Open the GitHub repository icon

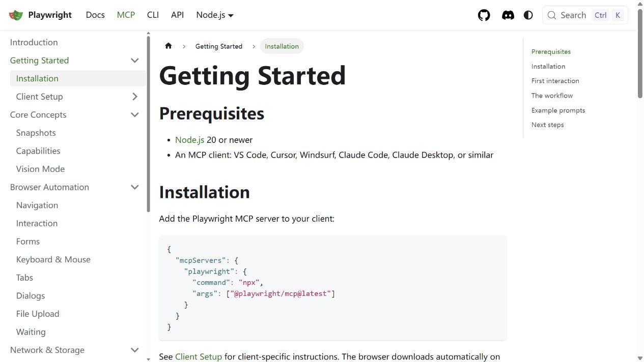click(x=484, y=15)
